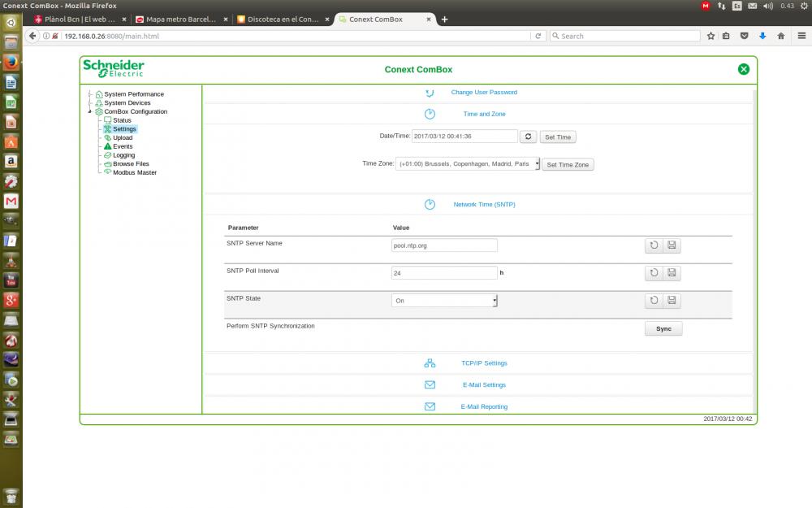Open the system settings gear in top bar
This screenshot has width=812, height=508.
tap(804, 6)
